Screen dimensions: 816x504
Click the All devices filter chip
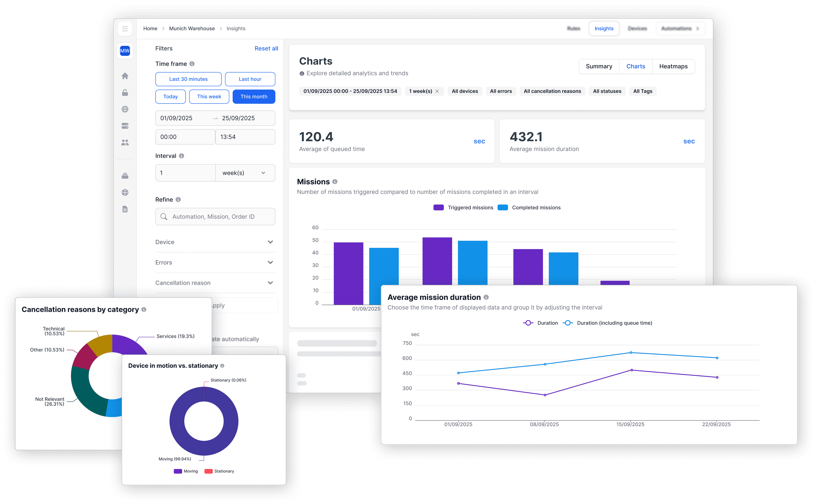tap(465, 91)
